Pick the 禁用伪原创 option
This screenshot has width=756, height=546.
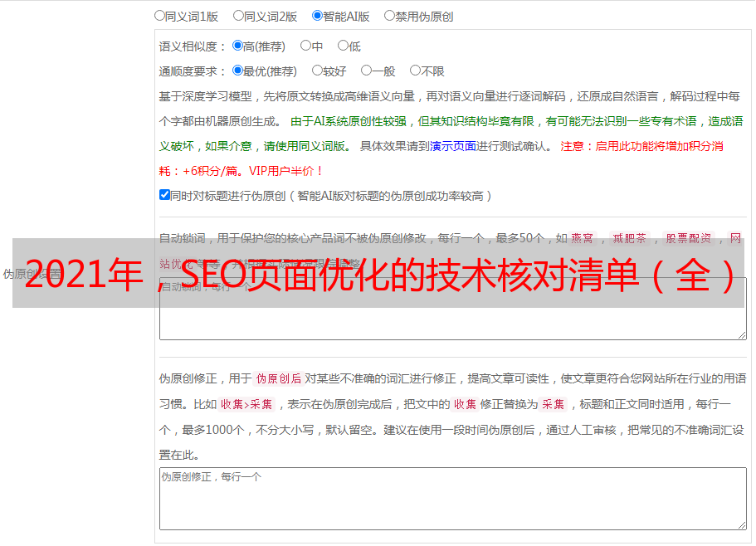(389, 15)
